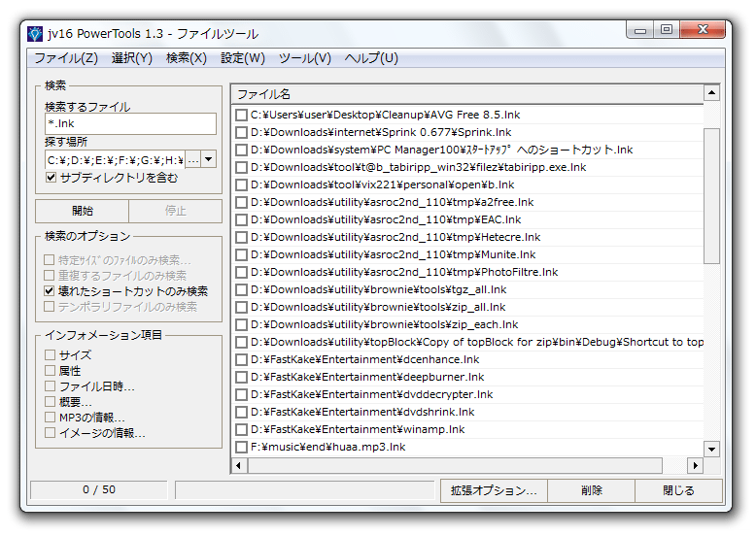Click the jv16 PowerTools title bar icon
Viewport: 756px width, 536px height.
tap(35, 34)
